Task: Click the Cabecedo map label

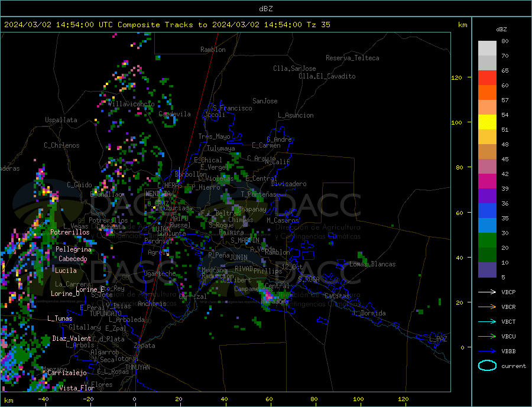Action: point(73,259)
